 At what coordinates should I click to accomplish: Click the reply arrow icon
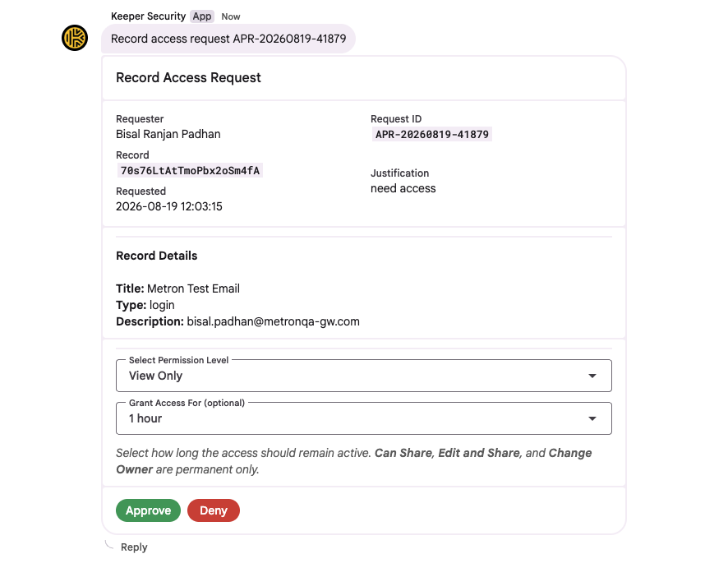109,544
